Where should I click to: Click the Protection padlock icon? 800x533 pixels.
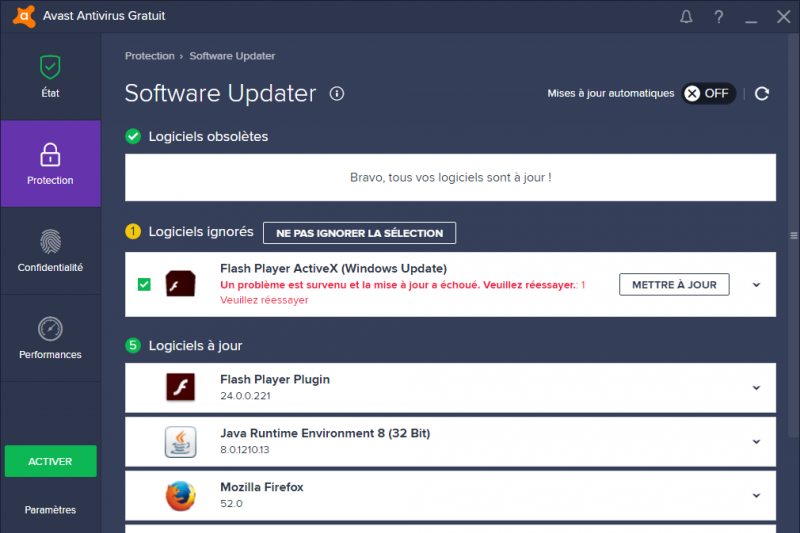coord(50,155)
